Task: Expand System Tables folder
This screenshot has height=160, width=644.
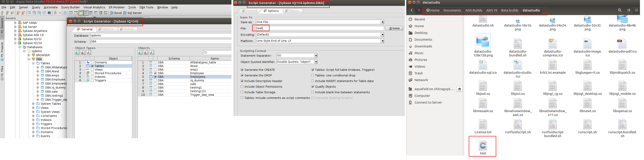Action: pyautogui.click(x=33, y=104)
